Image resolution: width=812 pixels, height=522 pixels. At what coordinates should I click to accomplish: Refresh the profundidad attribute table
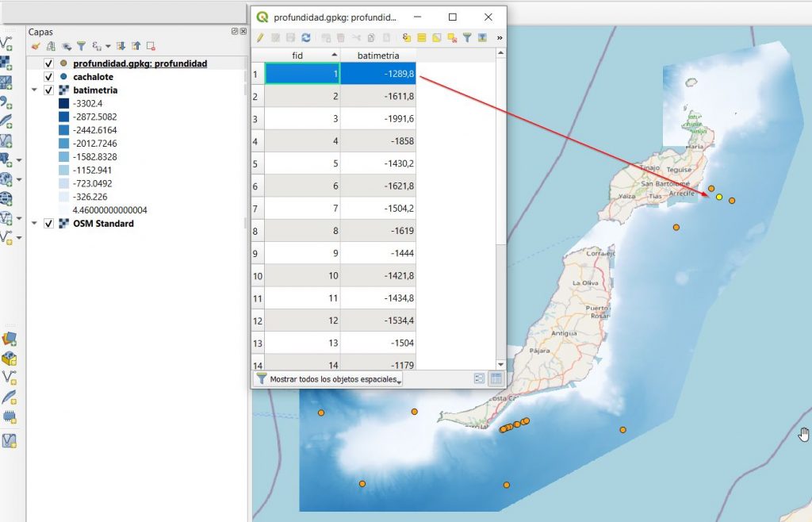pyautogui.click(x=305, y=37)
